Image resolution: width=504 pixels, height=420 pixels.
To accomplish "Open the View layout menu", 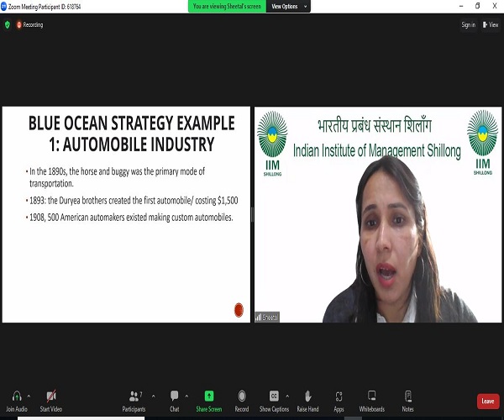I will [491, 24].
